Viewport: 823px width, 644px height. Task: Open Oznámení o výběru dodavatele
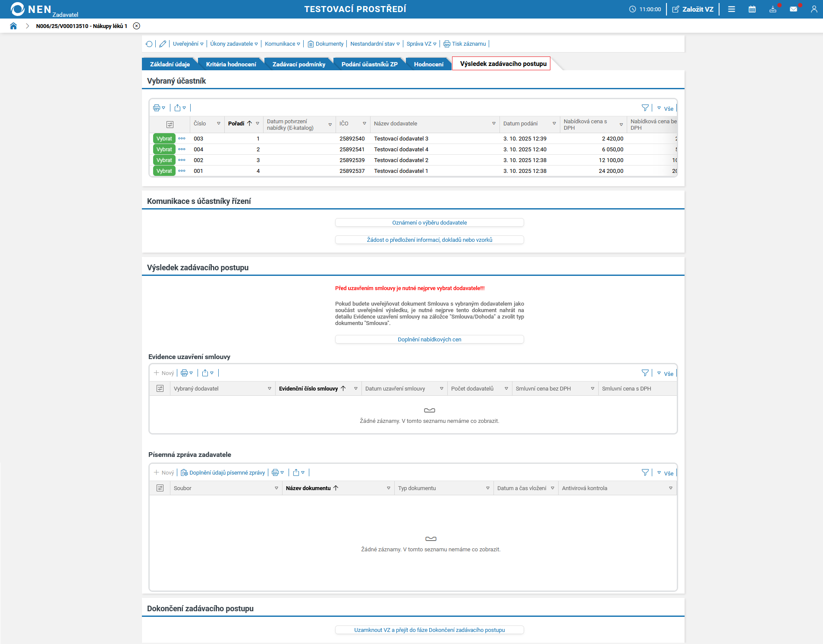click(x=429, y=222)
